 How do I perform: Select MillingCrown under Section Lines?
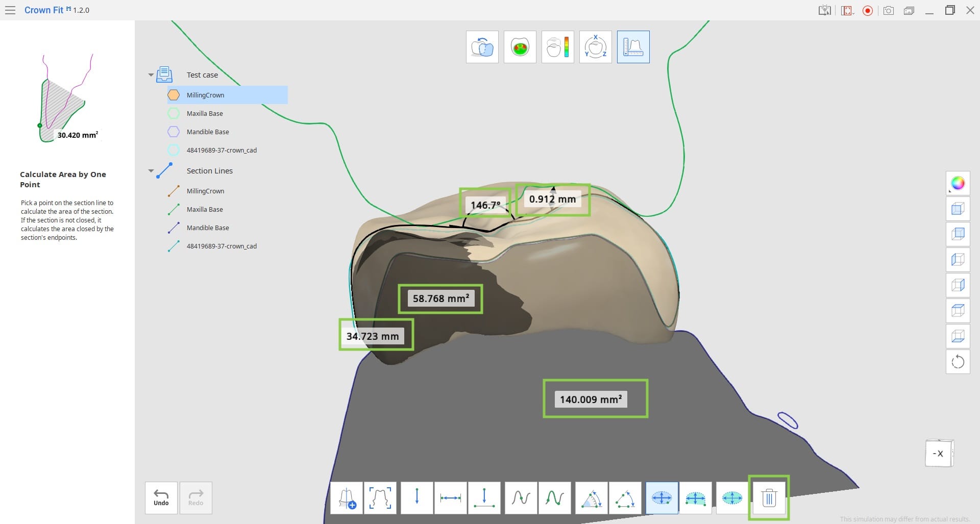205,191
